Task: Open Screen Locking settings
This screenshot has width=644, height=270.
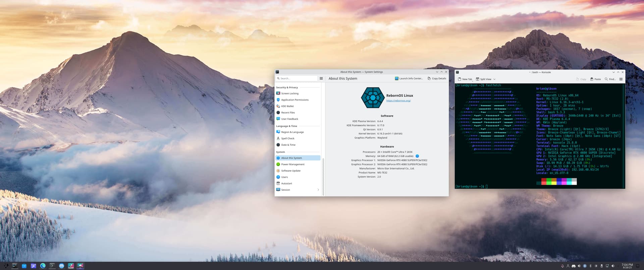Action: pyautogui.click(x=298, y=93)
